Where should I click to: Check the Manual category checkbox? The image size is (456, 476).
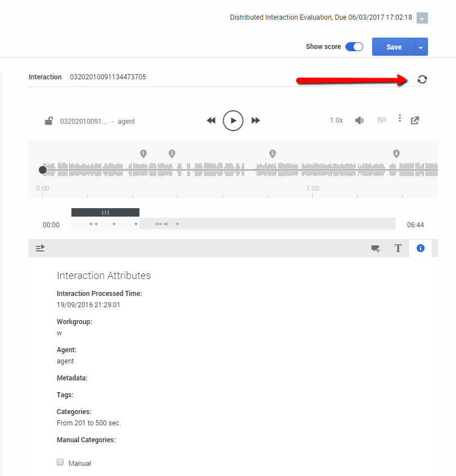click(60, 462)
